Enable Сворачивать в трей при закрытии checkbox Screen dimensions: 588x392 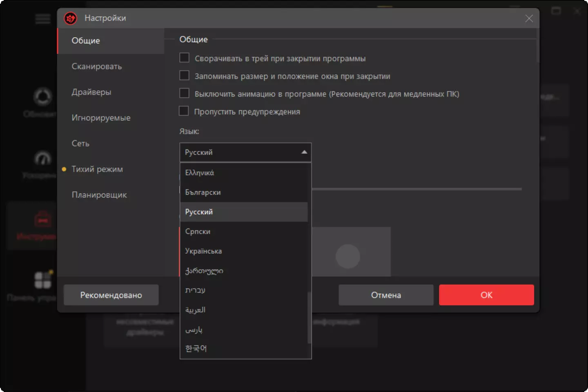pyautogui.click(x=185, y=58)
